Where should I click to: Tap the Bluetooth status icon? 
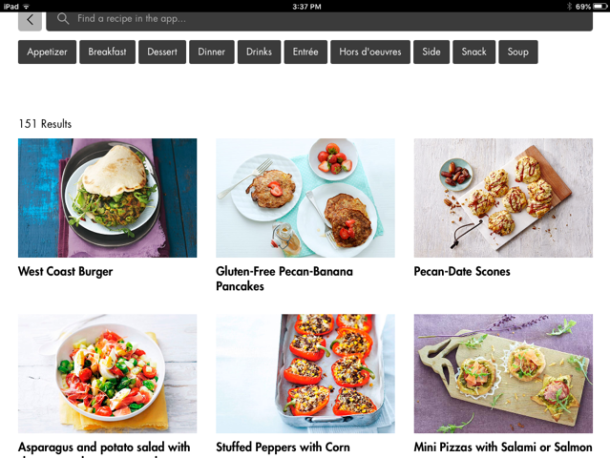[569, 6]
